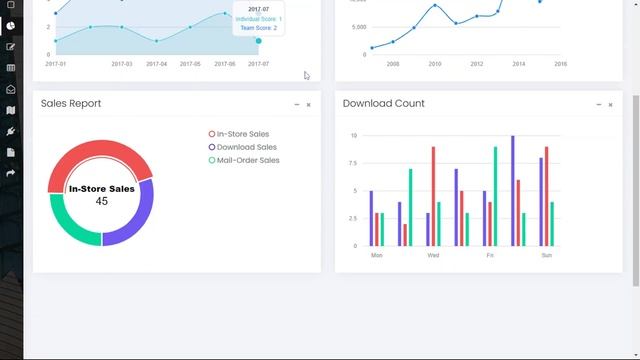Viewport: 640px width, 360px height.
Task: Click the highlighted 2017-07 data point
Action: pyautogui.click(x=258, y=41)
